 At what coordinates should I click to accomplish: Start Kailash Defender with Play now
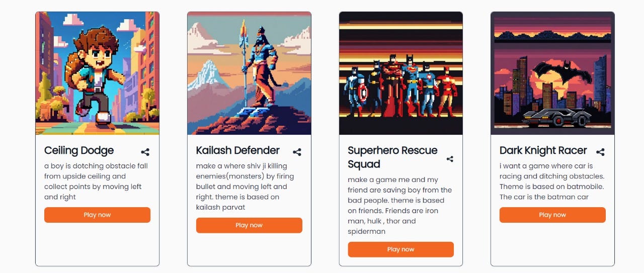(x=249, y=225)
